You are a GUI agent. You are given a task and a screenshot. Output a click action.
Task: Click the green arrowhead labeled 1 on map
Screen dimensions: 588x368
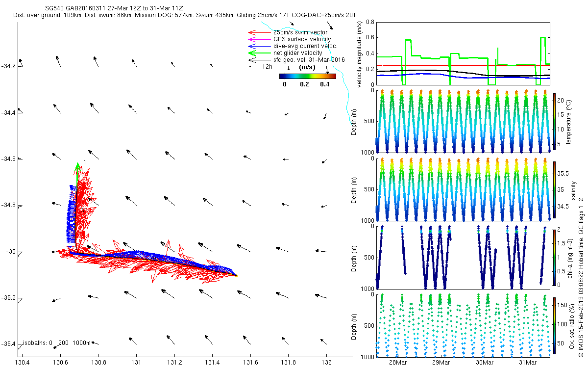[x=77, y=166]
